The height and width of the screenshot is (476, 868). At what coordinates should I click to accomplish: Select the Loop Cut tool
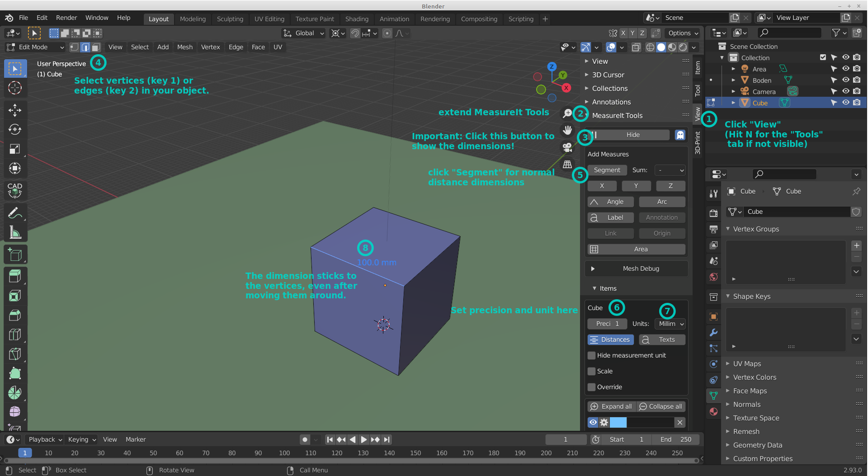(x=15, y=335)
